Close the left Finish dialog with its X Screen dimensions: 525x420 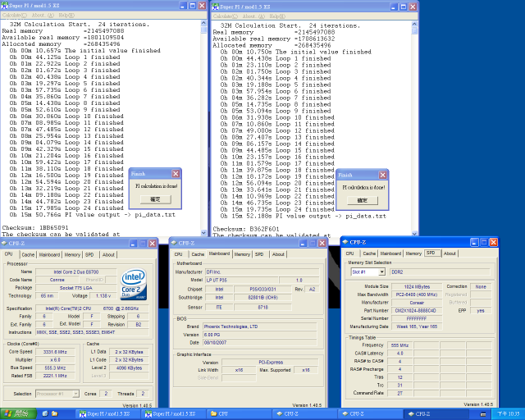(x=176, y=173)
